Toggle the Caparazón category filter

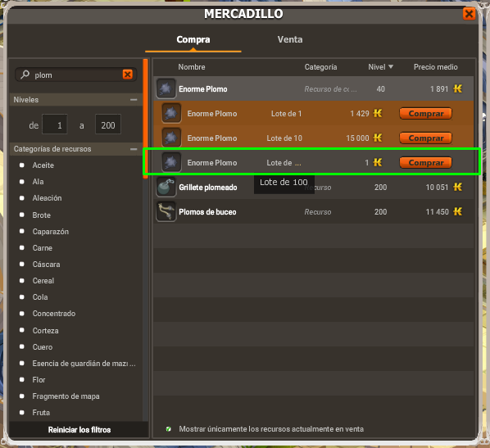[x=22, y=232]
